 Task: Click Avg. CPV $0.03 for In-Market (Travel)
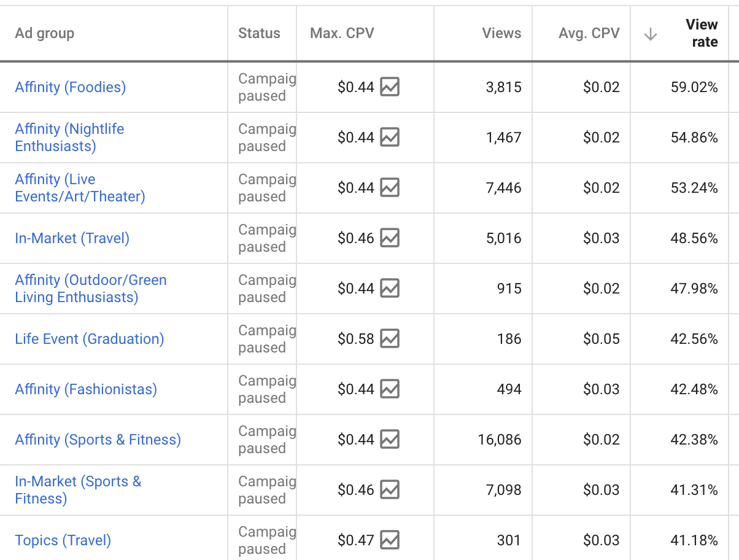(x=602, y=238)
